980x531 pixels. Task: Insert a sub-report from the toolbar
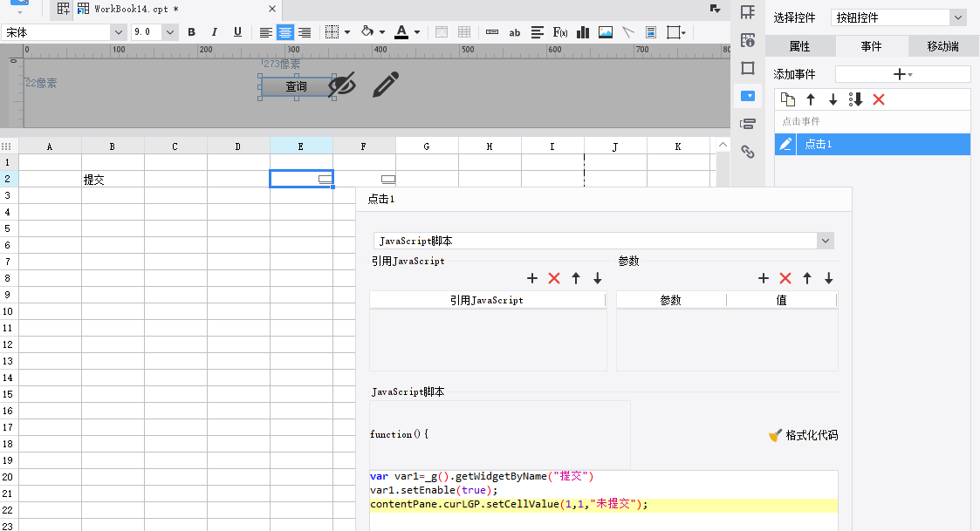[651, 32]
